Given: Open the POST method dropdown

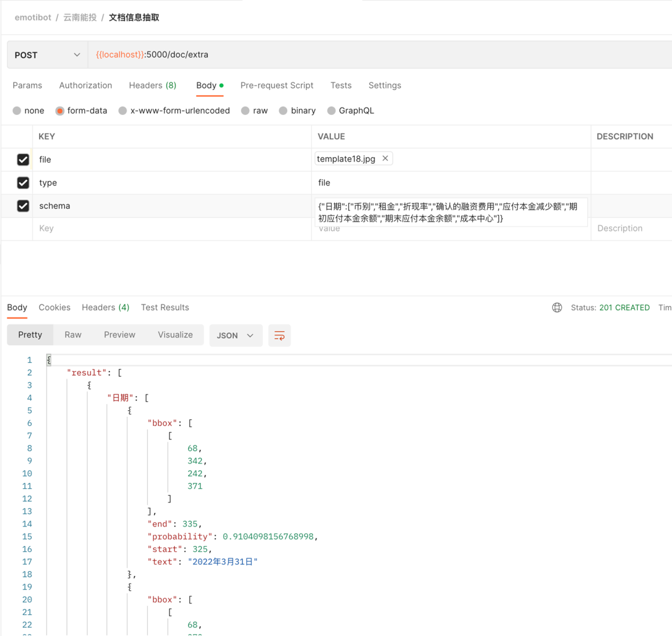Looking at the screenshot, I should click(x=47, y=55).
